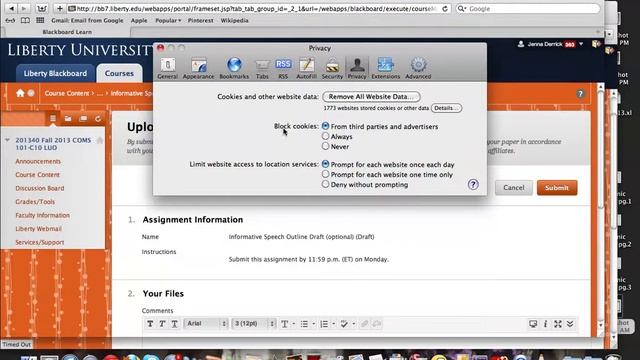Open the Grades/Tools menu item
This screenshot has height=360, width=640.
(35, 202)
